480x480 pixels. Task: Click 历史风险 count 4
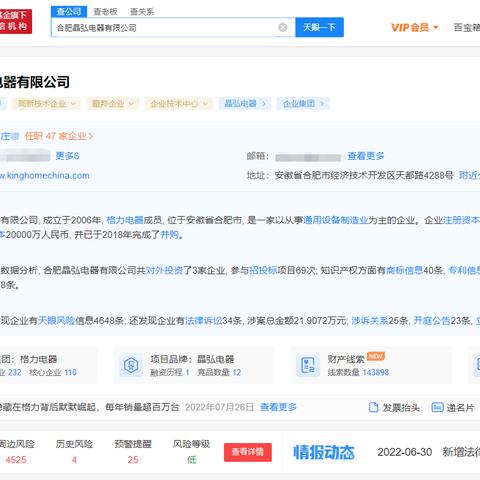[74, 460]
